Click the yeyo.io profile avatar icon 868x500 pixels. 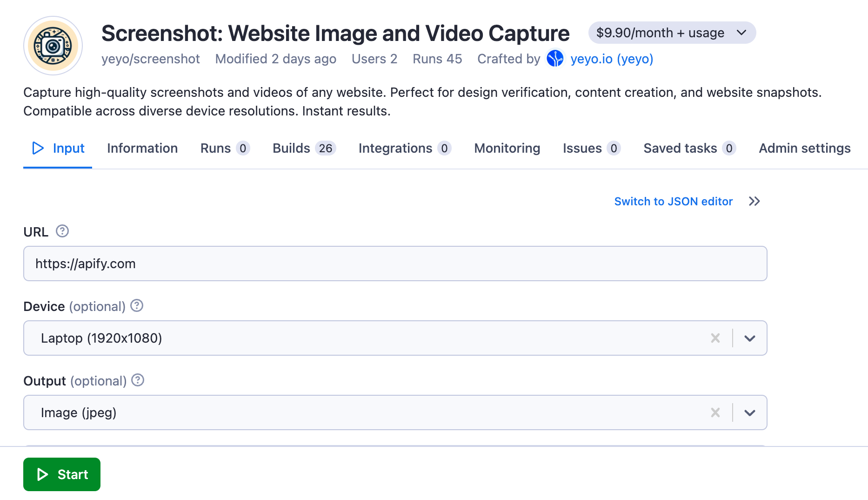tap(555, 59)
